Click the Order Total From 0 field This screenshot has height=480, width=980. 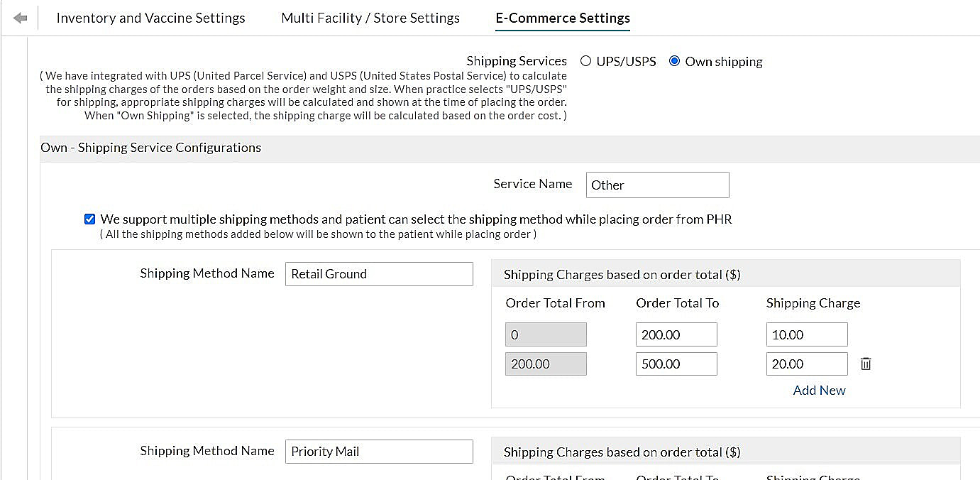tap(546, 334)
